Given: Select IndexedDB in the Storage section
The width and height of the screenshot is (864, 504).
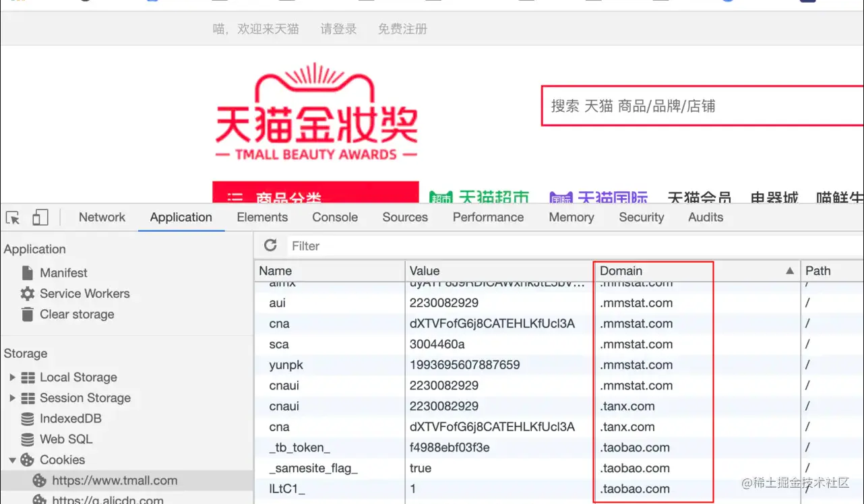Looking at the screenshot, I should (70, 418).
